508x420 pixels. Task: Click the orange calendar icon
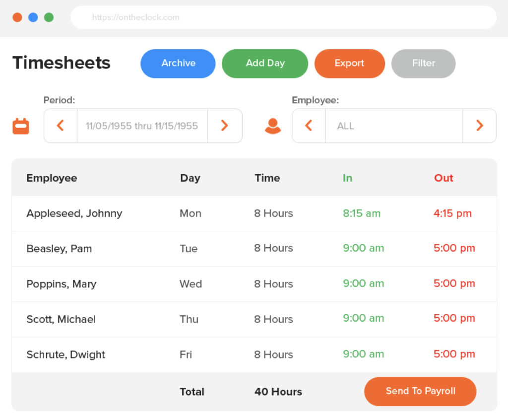(x=20, y=126)
